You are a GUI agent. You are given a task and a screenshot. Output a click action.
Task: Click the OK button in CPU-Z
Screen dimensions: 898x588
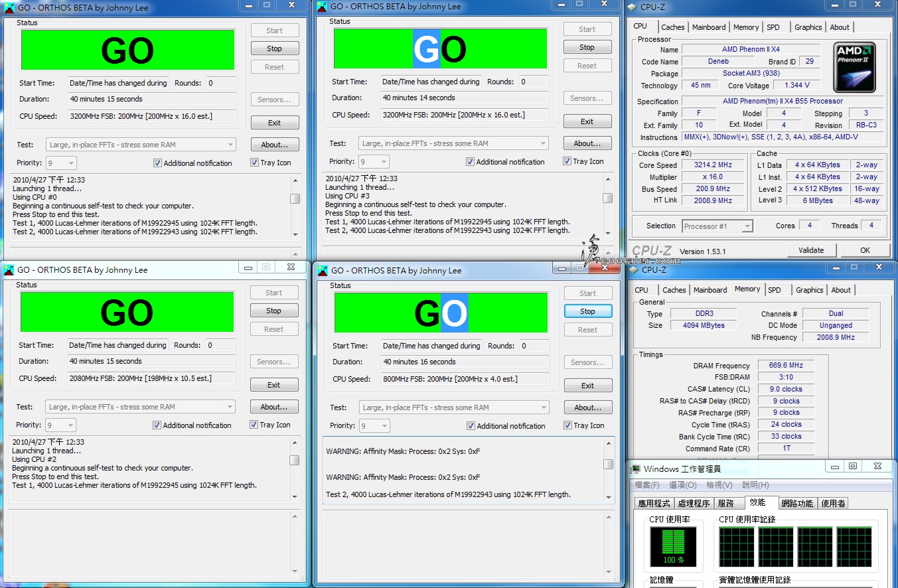(x=865, y=250)
